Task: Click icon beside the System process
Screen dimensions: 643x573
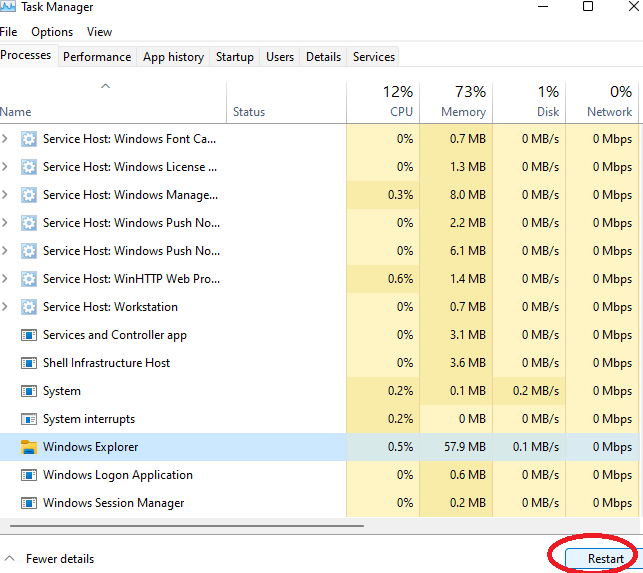Action: pos(29,391)
